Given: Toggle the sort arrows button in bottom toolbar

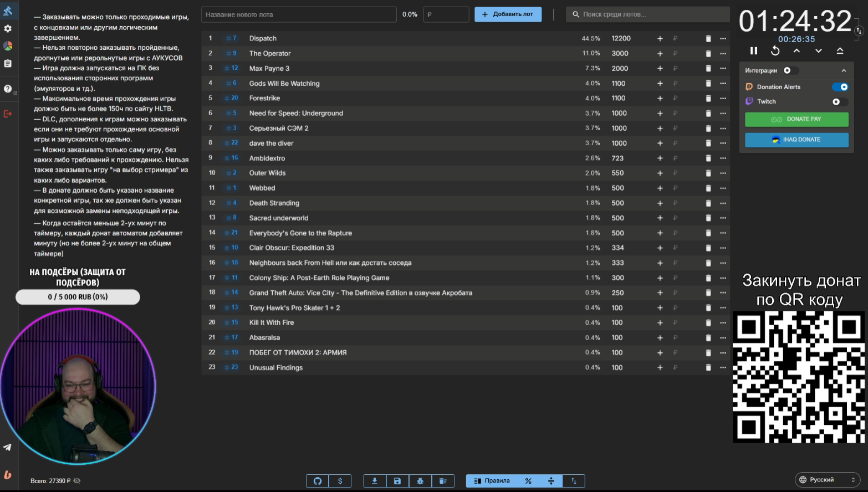Looking at the screenshot, I should pos(574,481).
